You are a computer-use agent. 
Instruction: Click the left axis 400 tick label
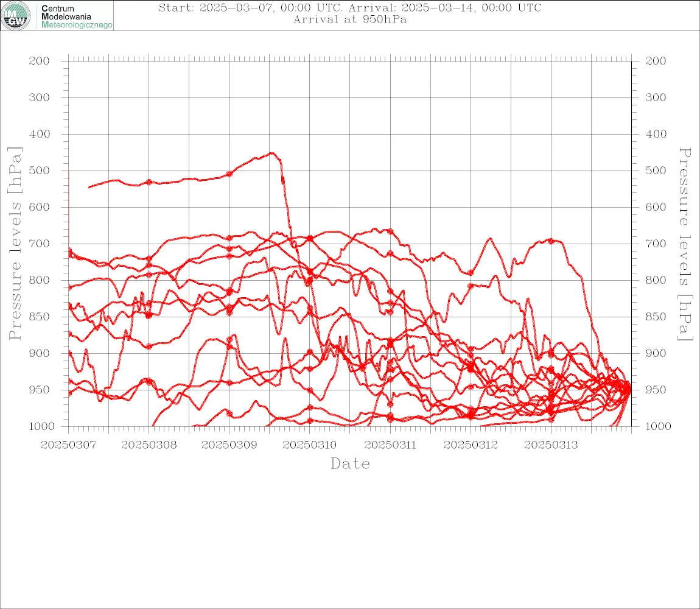tap(40, 134)
